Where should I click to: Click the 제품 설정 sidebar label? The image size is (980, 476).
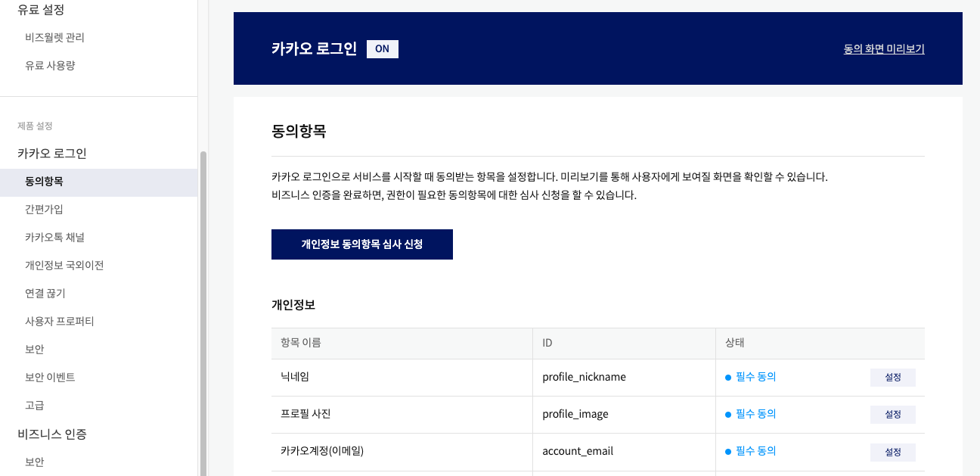click(35, 126)
